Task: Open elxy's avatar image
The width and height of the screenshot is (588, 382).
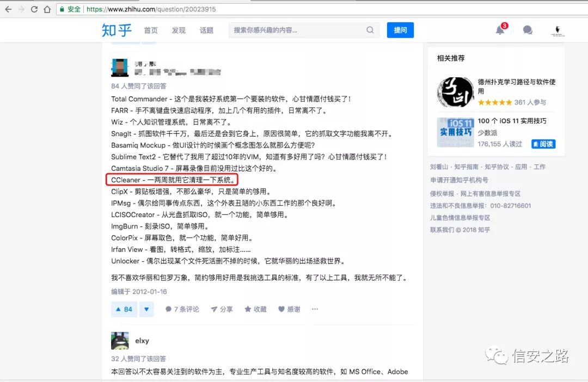Action: (x=120, y=341)
